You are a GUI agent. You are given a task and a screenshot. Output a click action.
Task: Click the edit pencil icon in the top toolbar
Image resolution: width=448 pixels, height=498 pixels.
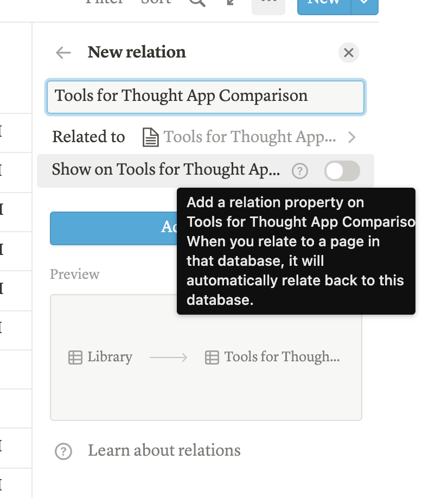(230, 3)
